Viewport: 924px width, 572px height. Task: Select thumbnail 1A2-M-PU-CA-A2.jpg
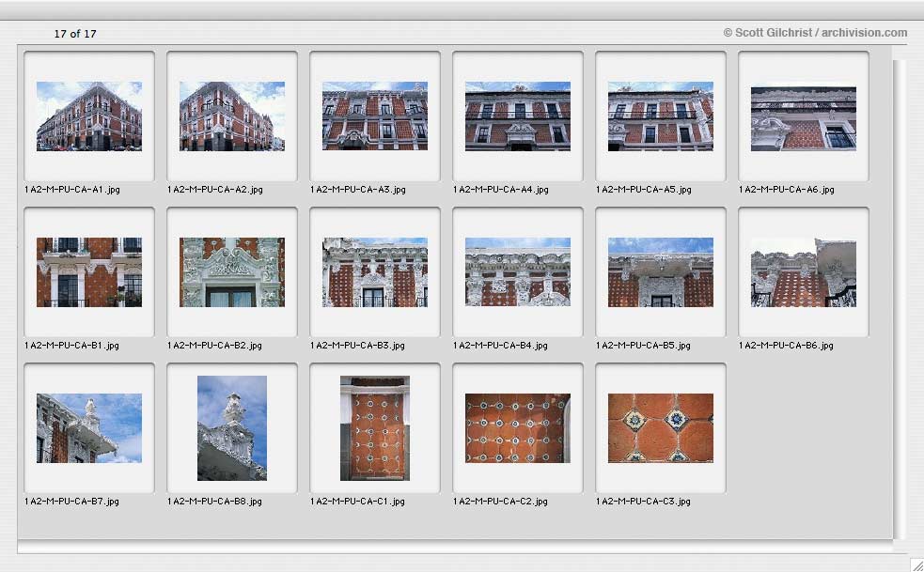(232, 116)
